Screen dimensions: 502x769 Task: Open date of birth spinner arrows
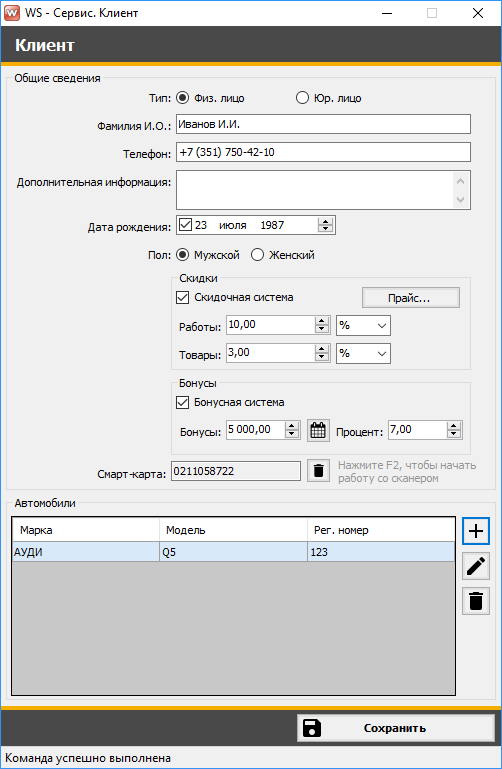pyautogui.click(x=325, y=225)
